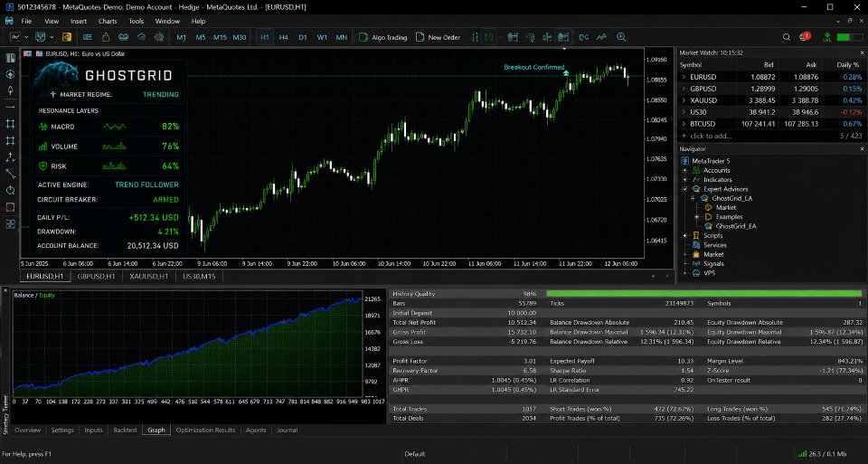This screenshot has height=464, width=868.
Task: Click the profiles icon in toolbar
Action: point(41,37)
